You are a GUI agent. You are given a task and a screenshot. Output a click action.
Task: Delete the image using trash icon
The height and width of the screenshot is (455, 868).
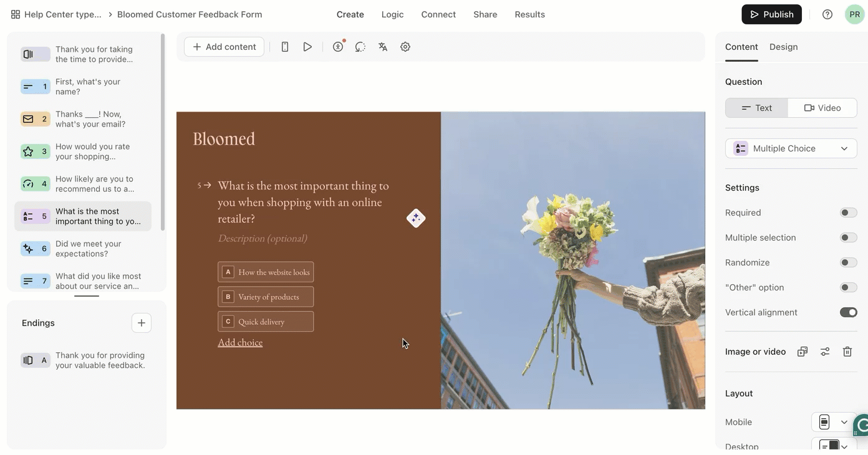847,352
